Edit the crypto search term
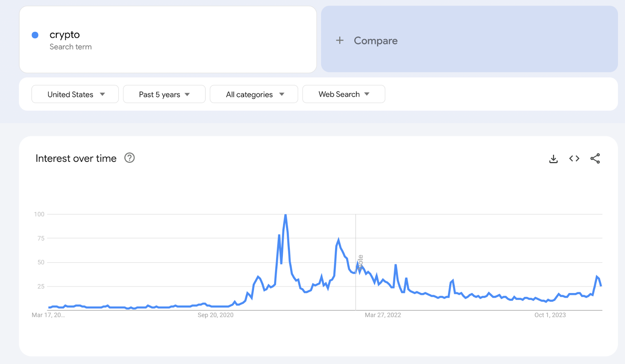This screenshot has width=625, height=364. click(x=64, y=35)
